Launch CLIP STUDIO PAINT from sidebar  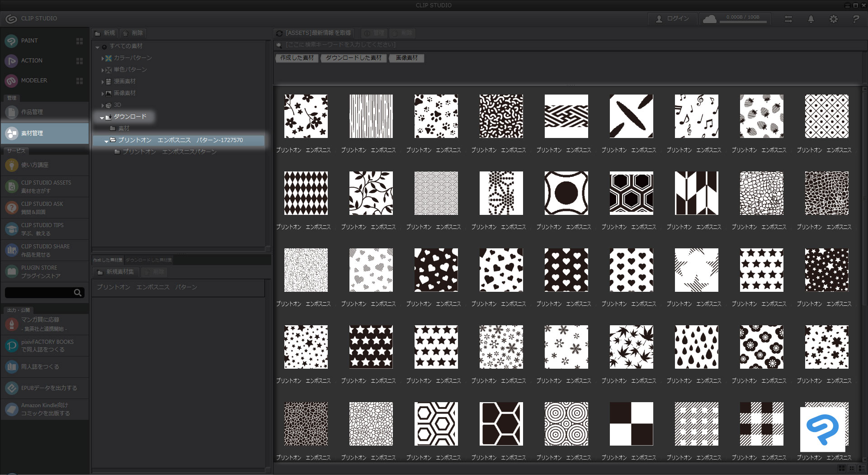29,41
